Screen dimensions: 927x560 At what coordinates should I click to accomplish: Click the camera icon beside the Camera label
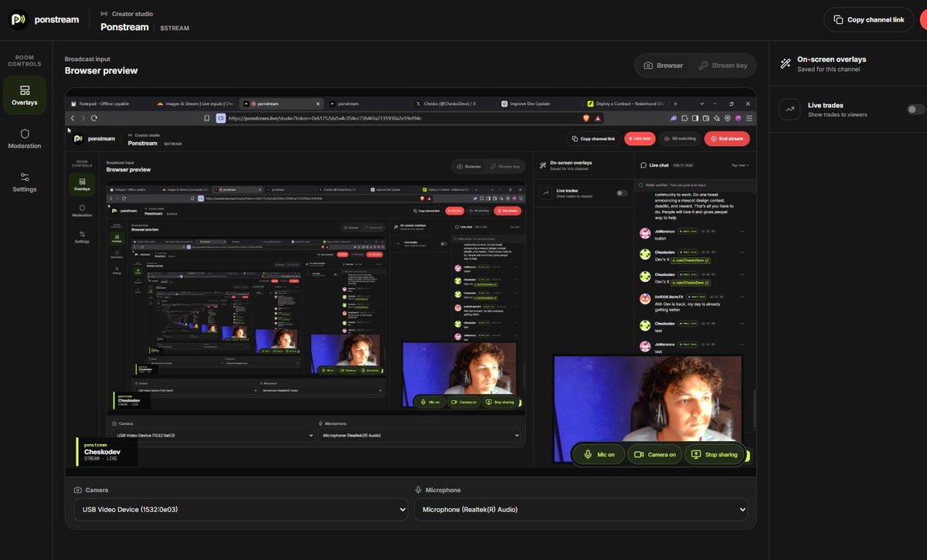pos(78,490)
